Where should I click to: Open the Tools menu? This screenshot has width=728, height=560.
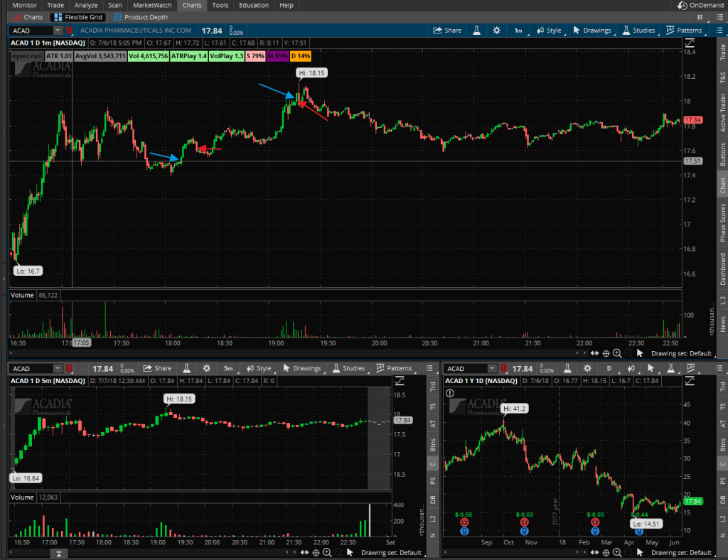click(x=220, y=5)
